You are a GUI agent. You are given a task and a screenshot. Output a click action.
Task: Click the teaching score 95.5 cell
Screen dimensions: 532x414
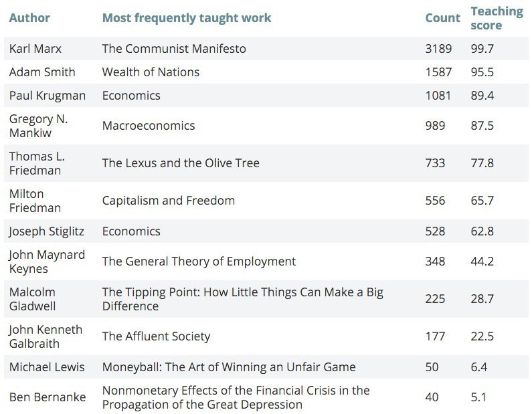point(482,72)
